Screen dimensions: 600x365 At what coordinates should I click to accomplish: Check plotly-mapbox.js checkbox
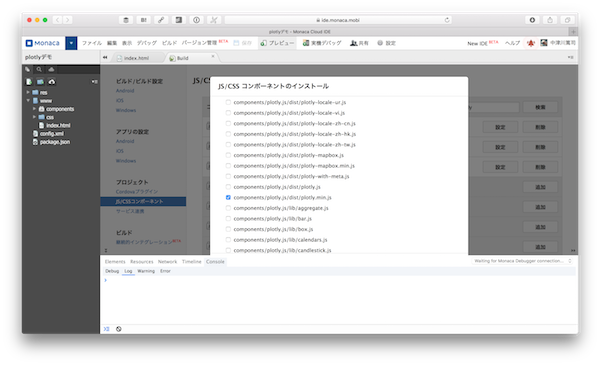(228, 155)
